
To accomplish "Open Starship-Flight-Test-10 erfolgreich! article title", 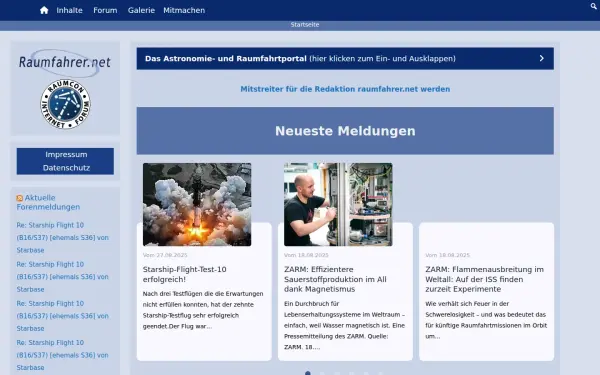I will pyautogui.click(x=184, y=274).
